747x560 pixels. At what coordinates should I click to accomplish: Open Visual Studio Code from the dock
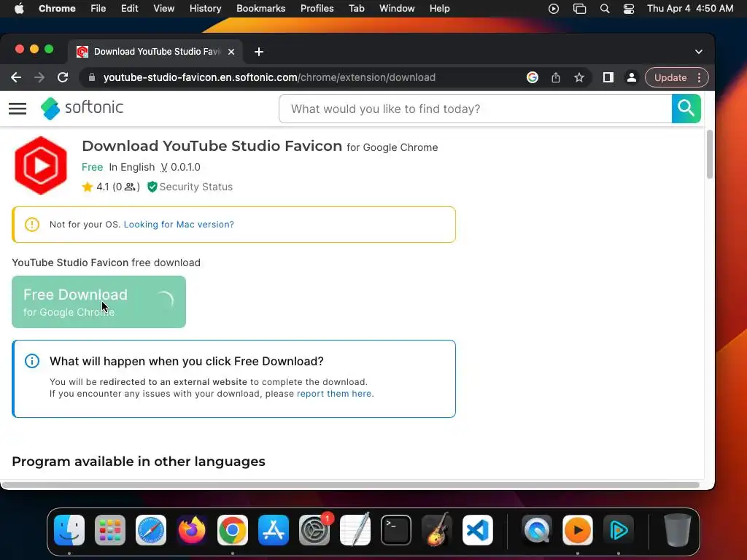coord(478,530)
